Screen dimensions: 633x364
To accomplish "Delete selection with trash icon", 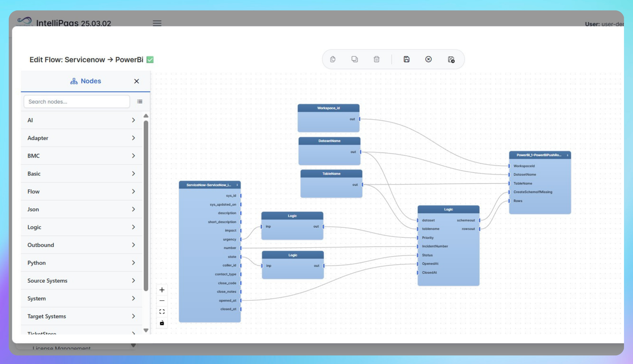I will pyautogui.click(x=376, y=59).
